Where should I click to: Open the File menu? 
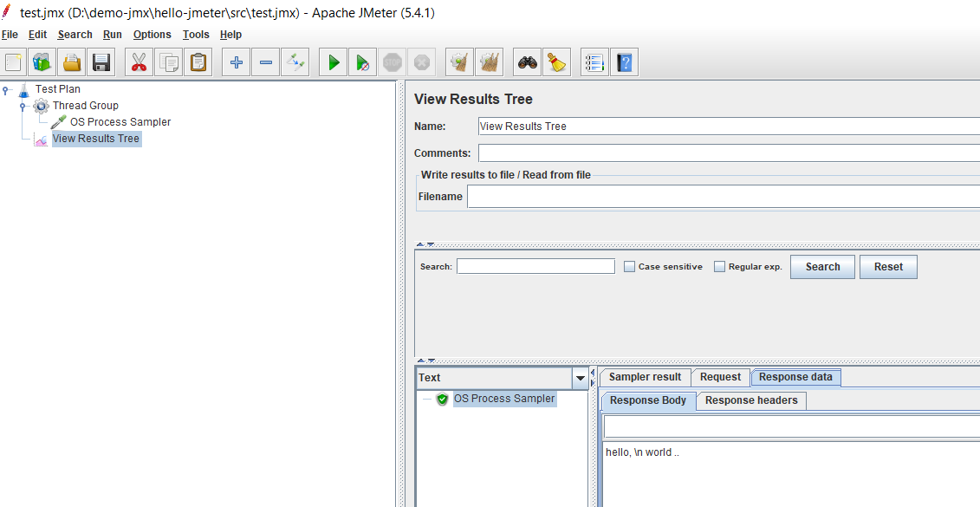click(x=10, y=35)
